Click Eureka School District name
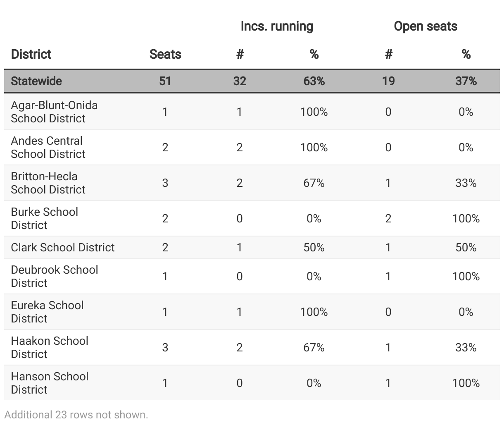Screen dimensions: 504x425 tap(47, 312)
